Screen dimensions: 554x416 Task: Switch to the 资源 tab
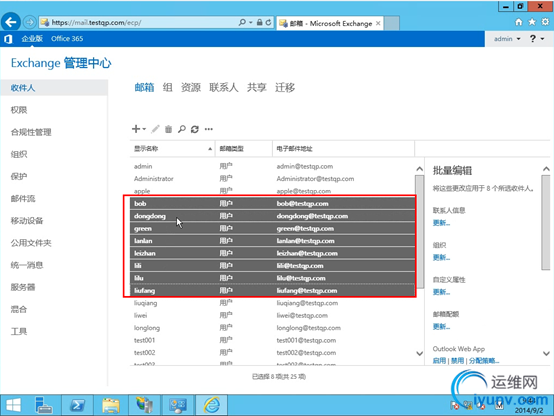pyautogui.click(x=191, y=87)
